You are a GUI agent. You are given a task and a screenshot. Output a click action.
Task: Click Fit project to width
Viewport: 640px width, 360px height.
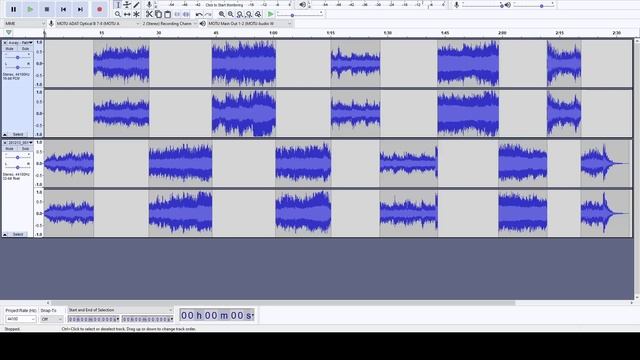[249, 14]
